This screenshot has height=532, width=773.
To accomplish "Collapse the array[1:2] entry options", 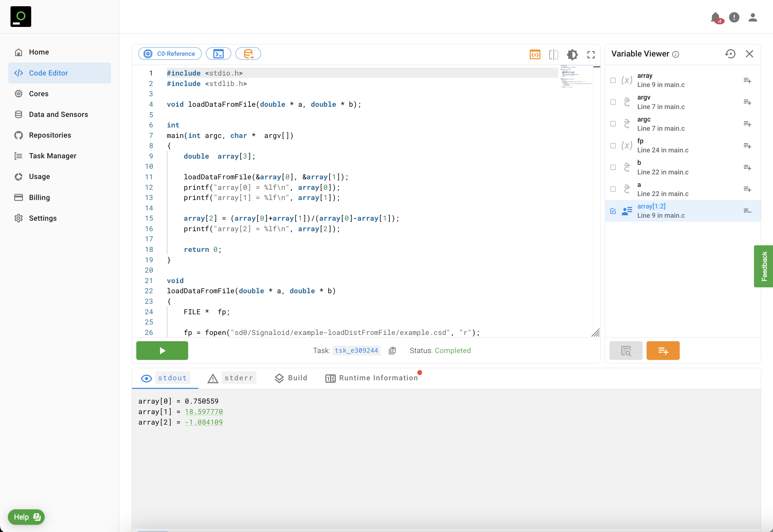I will pos(747,211).
